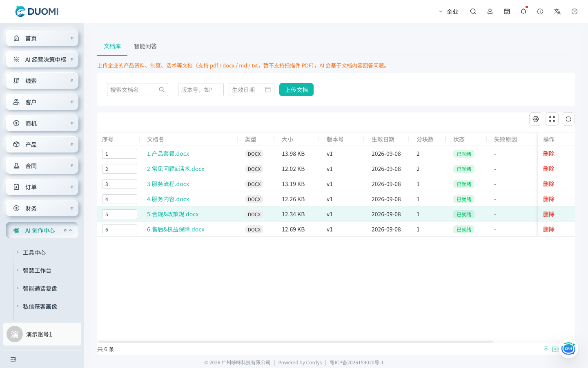
Task: Open the floating CRM assistant icon
Action: click(x=568, y=349)
